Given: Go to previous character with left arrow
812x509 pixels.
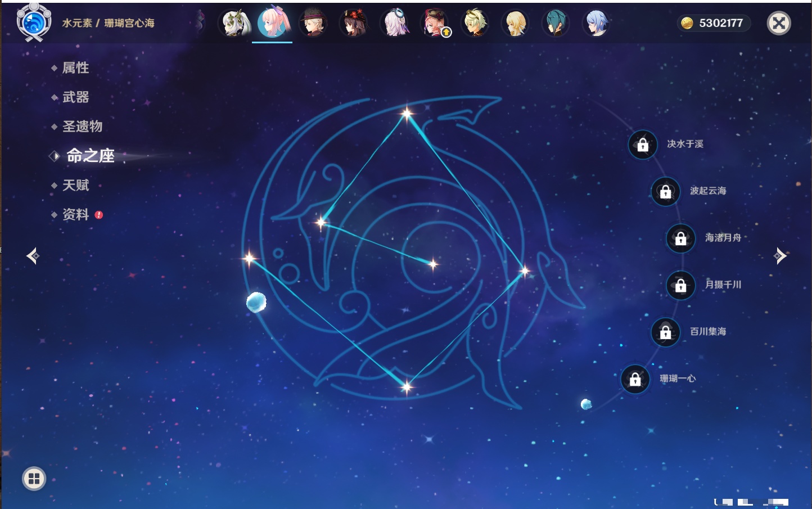Looking at the screenshot, I should [x=33, y=256].
